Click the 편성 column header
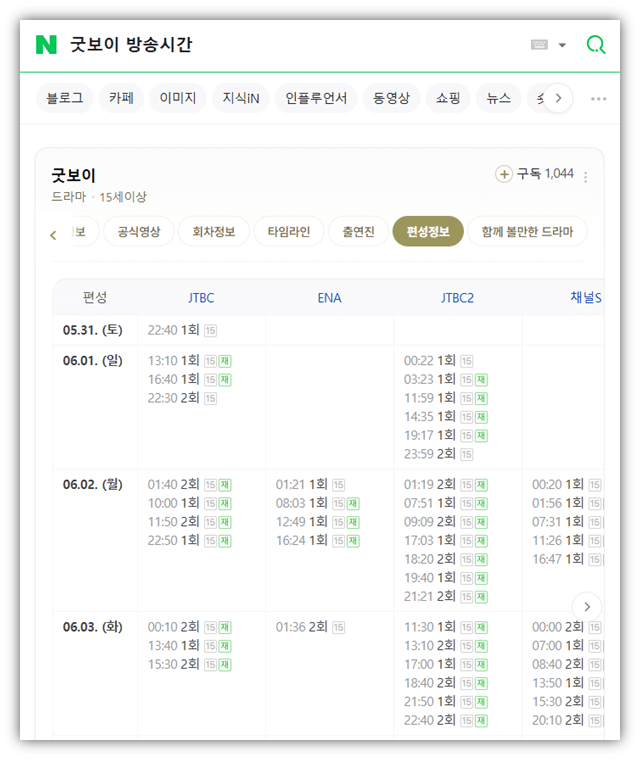The width and height of the screenshot is (640, 760). pyautogui.click(x=95, y=297)
